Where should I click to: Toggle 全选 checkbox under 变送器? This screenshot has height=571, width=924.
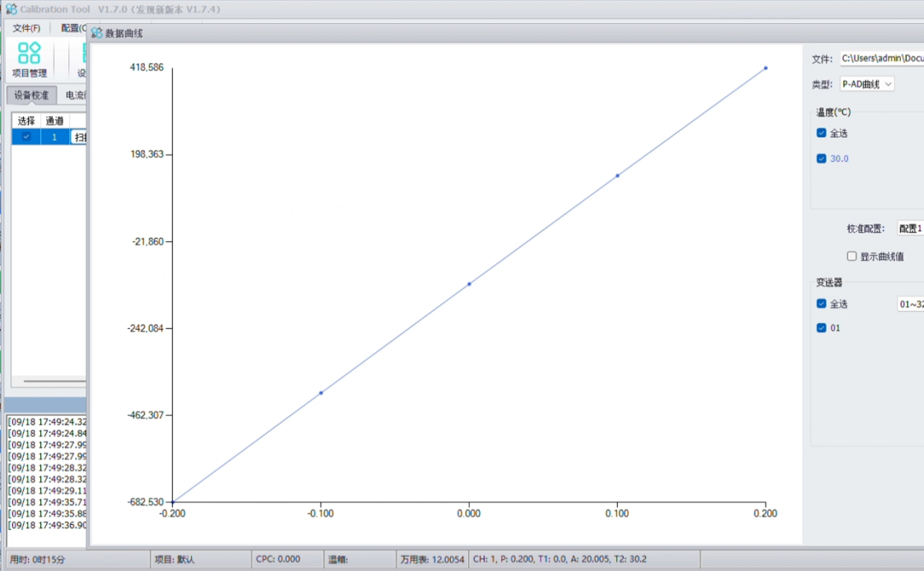[x=821, y=303]
